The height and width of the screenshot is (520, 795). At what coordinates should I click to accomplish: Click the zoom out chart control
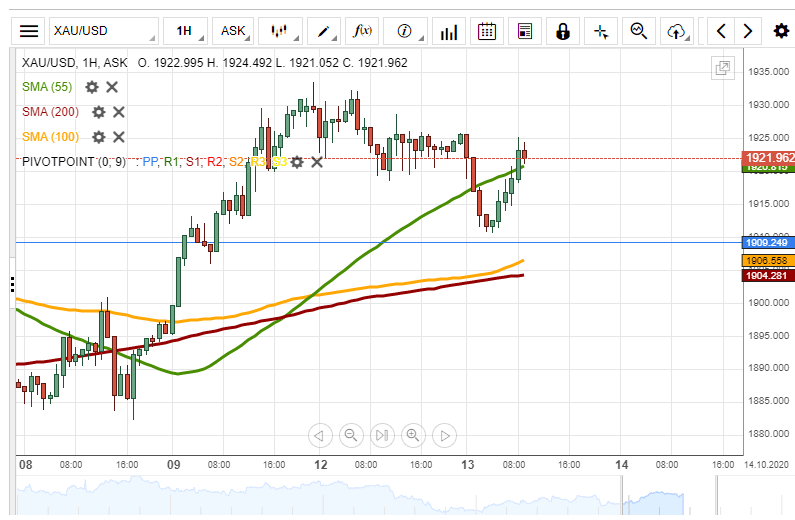coord(350,435)
